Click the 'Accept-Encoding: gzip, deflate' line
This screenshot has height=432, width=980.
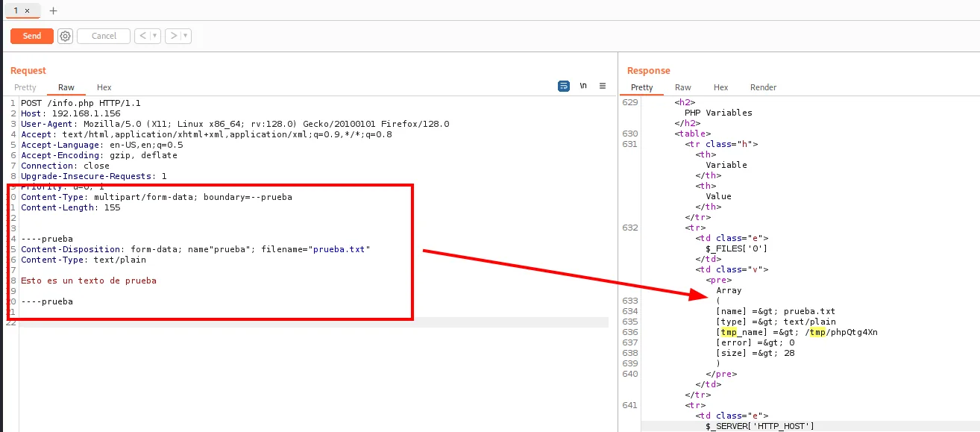pos(99,155)
